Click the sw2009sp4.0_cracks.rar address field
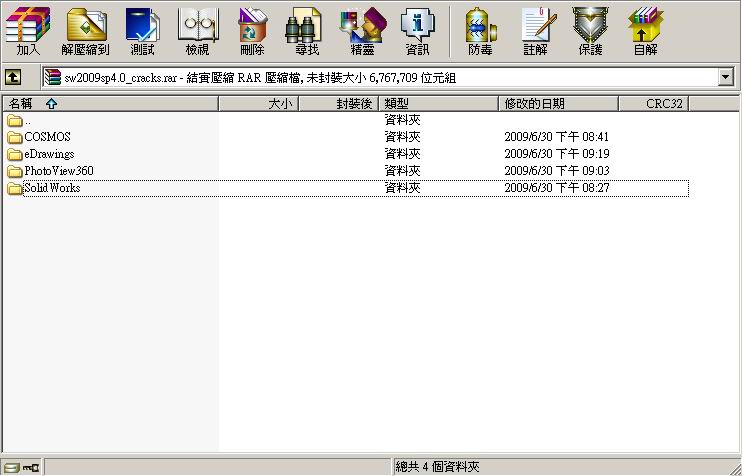This screenshot has width=742, height=476. tap(388, 77)
